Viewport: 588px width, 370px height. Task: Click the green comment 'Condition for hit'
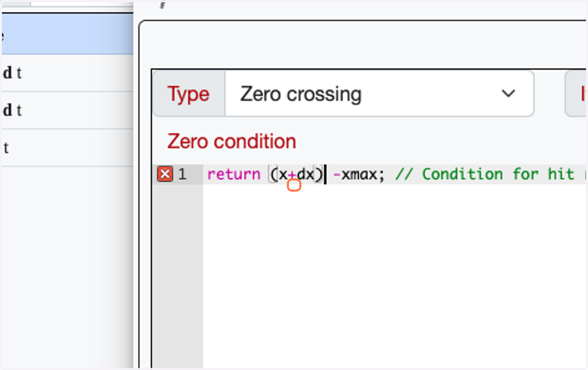tap(498, 174)
